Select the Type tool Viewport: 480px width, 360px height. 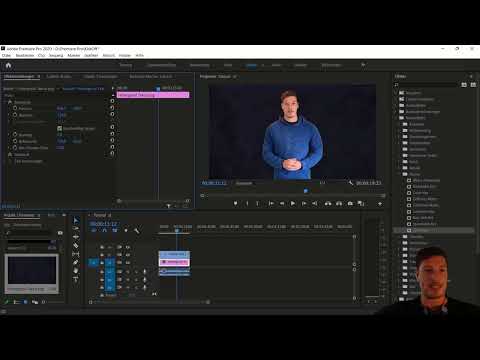coord(76,279)
